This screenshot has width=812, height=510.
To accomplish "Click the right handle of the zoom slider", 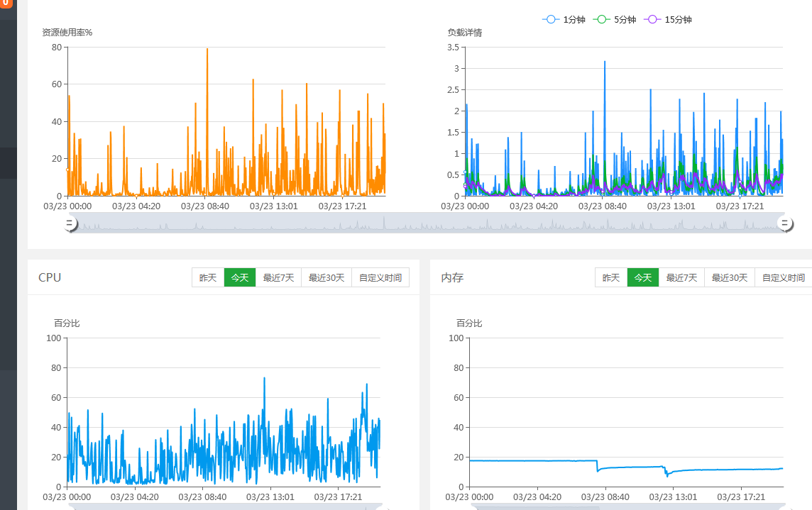I will (785, 223).
